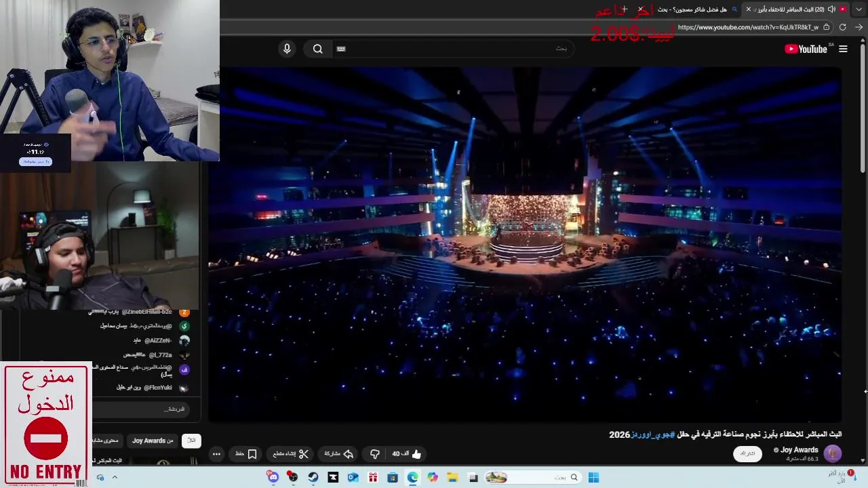Screen dimensions: 868x488
Task: Click the weather widget in taskbar
Action: click(x=841, y=477)
